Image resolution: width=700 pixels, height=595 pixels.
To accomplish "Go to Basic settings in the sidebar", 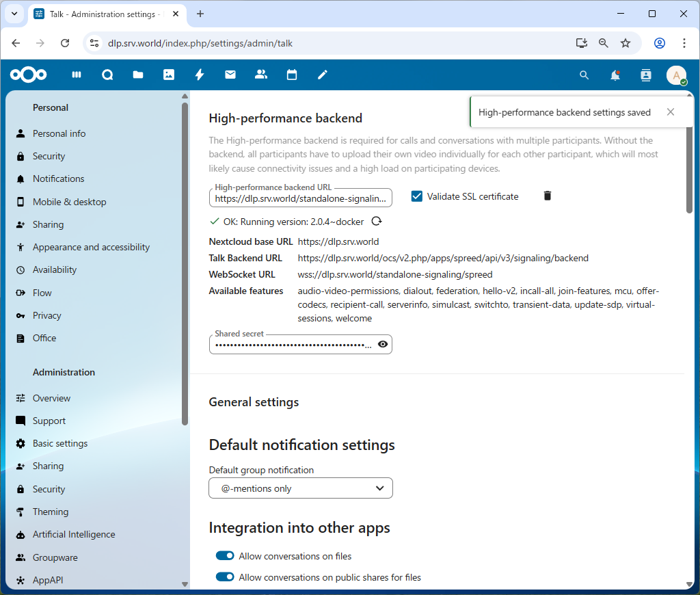I will click(x=60, y=443).
